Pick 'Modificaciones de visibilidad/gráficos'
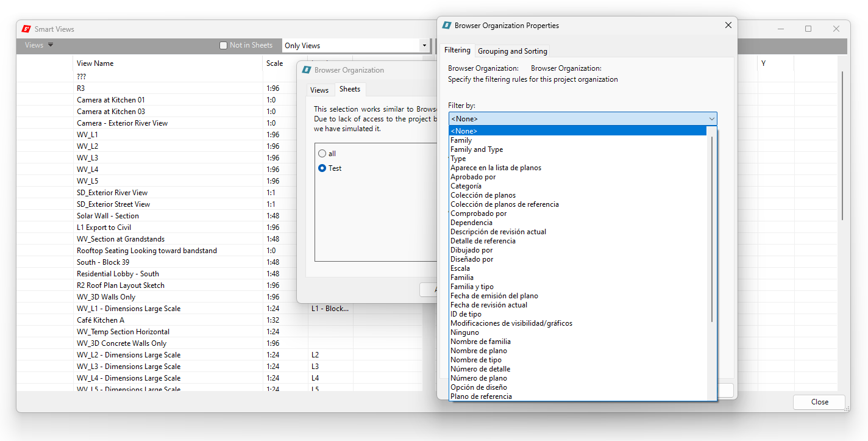This screenshot has height=441, width=868. click(578, 323)
